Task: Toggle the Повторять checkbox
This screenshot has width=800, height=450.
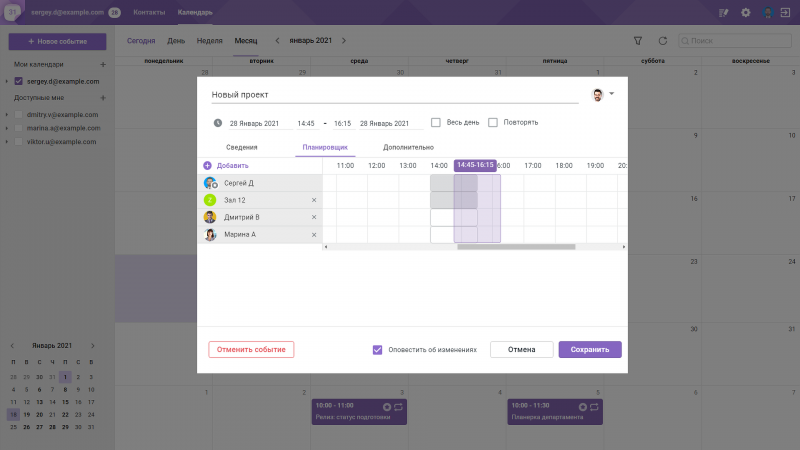Action: coord(493,123)
